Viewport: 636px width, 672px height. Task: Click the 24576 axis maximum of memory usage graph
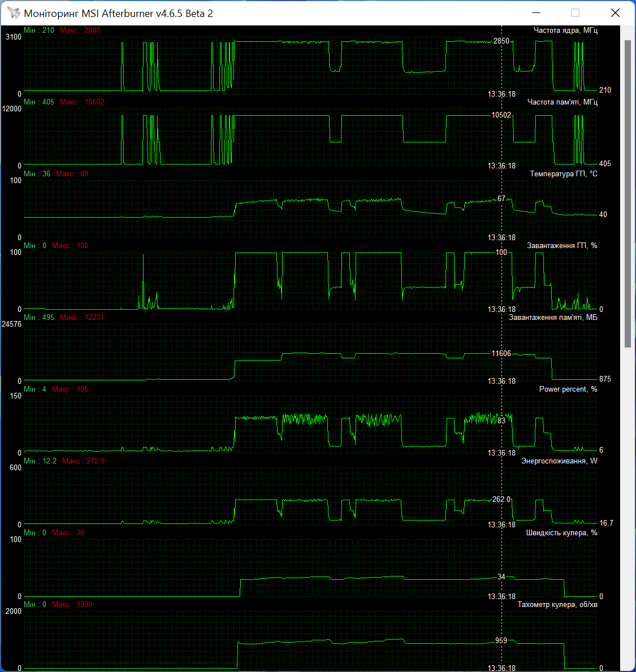(x=11, y=324)
